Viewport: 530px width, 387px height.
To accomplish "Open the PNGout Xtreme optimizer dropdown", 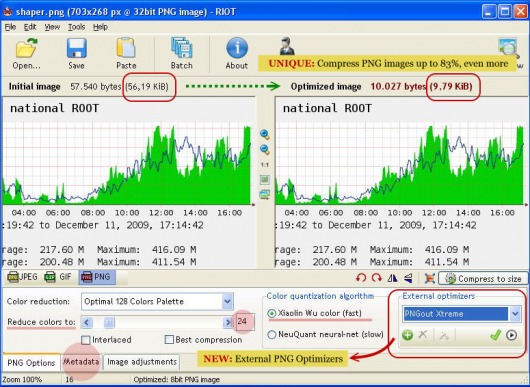I will [515, 314].
